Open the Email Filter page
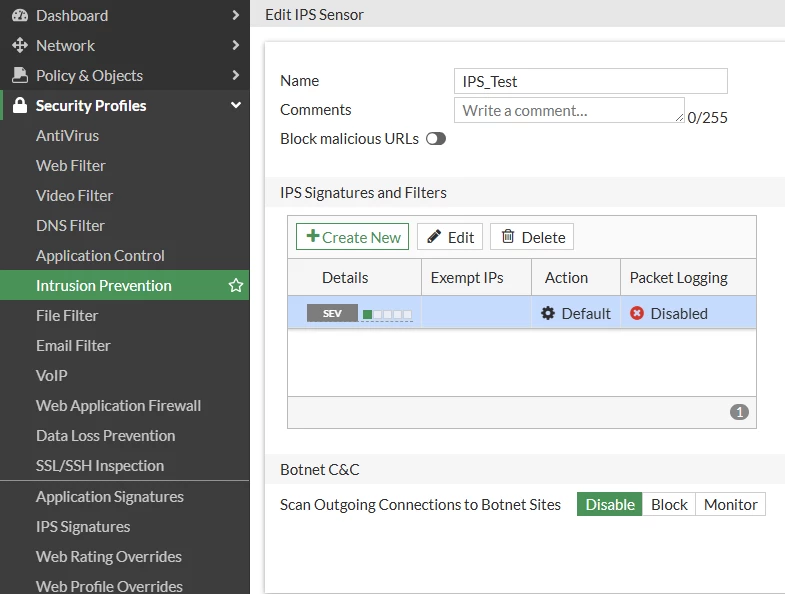 click(x=73, y=346)
